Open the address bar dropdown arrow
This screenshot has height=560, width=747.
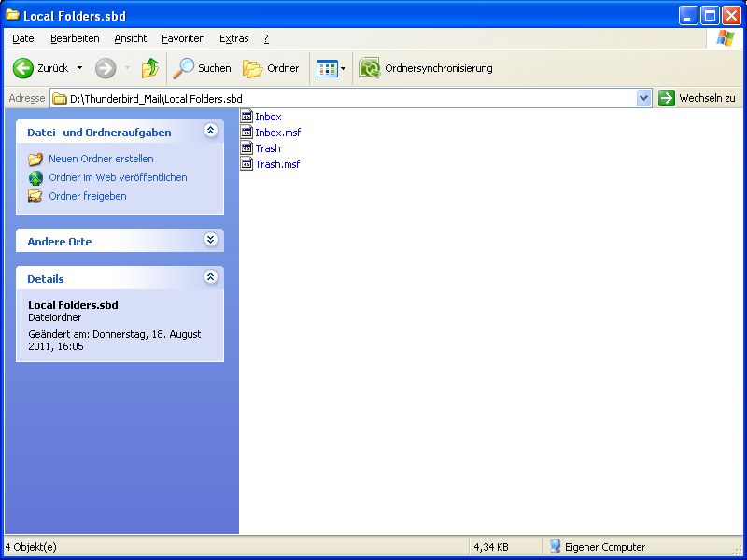click(x=643, y=98)
